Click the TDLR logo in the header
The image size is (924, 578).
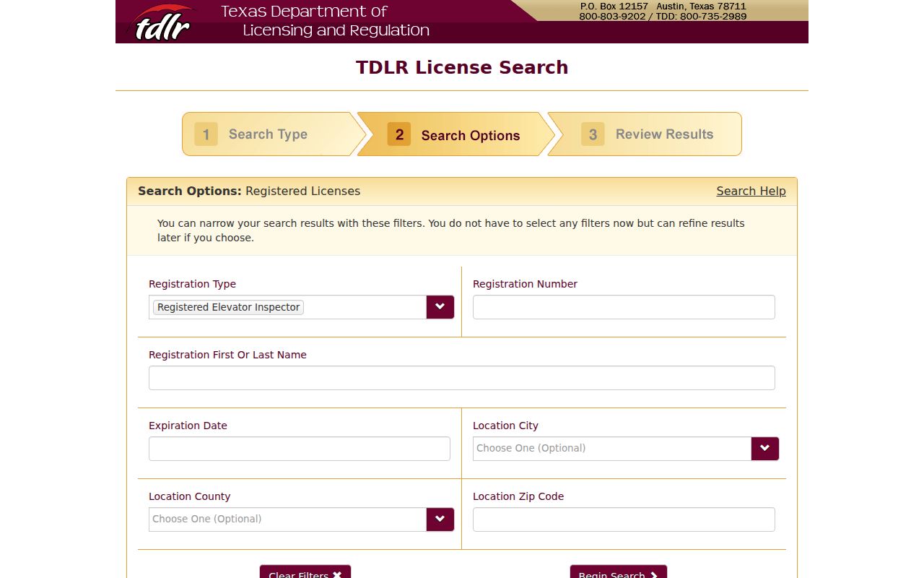162,22
